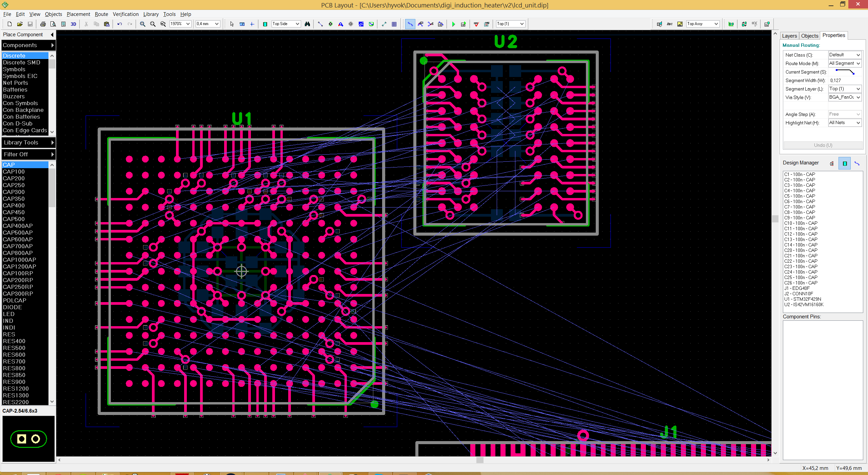
Task: Select the default pointer tool
Action: point(232,24)
